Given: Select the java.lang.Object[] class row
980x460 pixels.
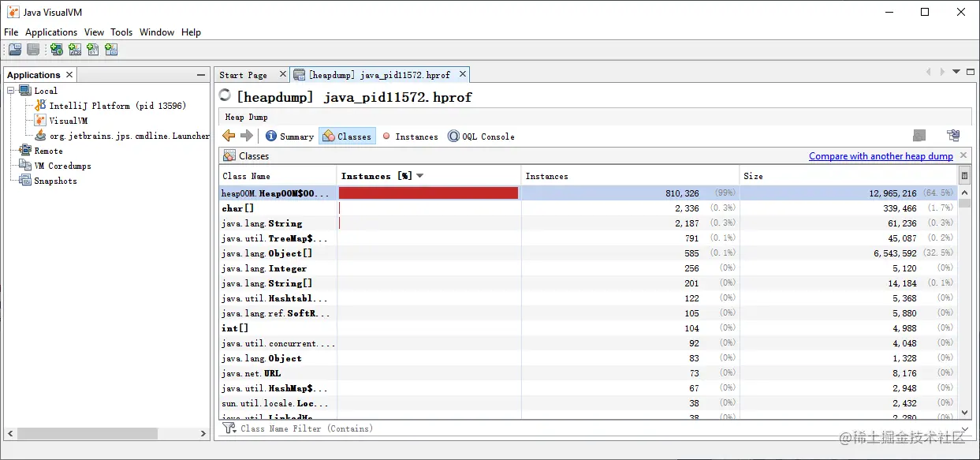Looking at the screenshot, I should [588, 253].
